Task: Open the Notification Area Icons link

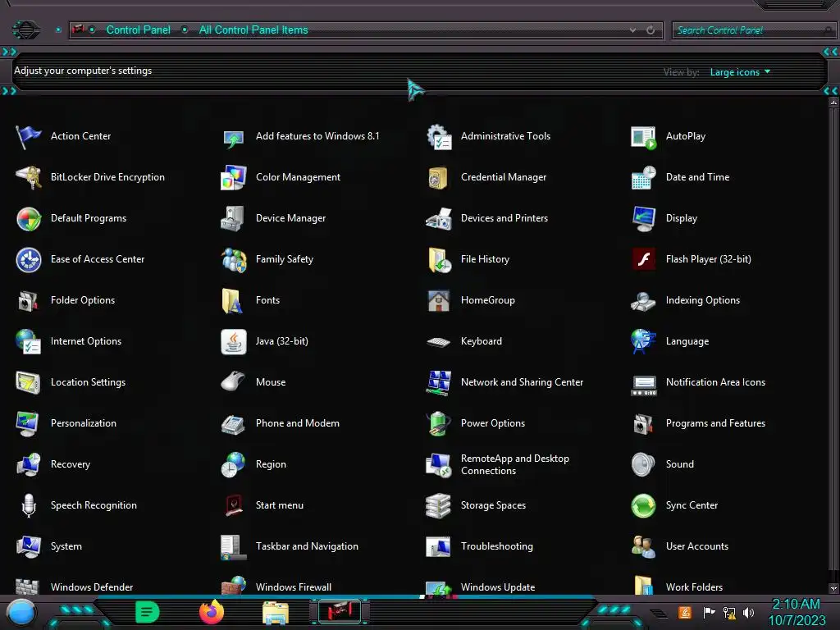Action: pyautogui.click(x=715, y=382)
